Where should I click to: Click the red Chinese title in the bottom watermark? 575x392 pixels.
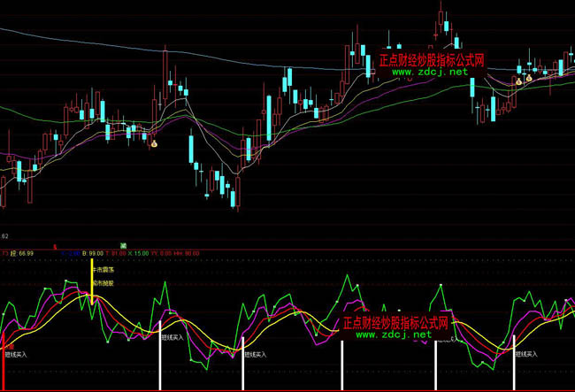(396, 323)
